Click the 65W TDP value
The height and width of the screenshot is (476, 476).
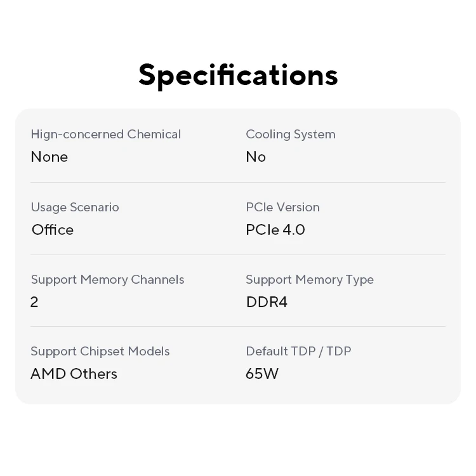coord(262,374)
